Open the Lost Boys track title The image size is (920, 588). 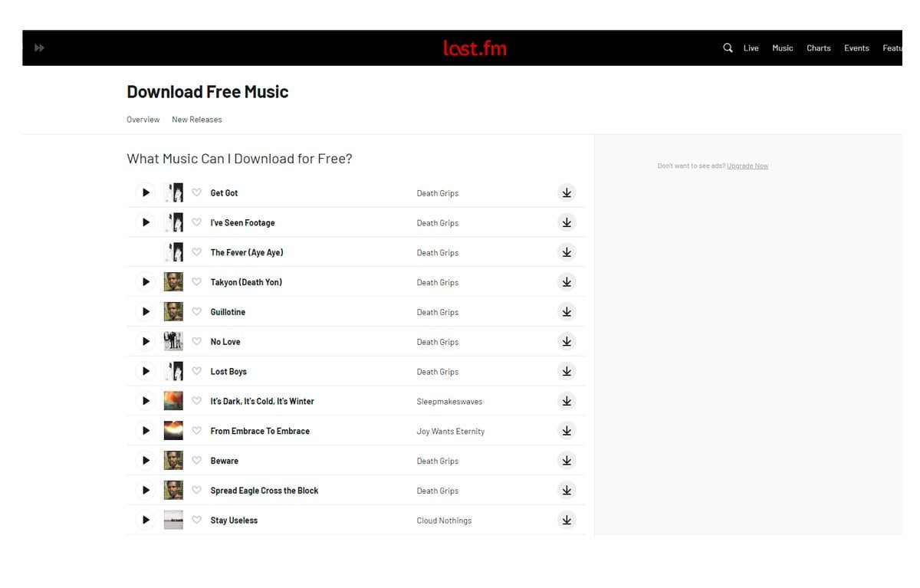click(x=229, y=372)
